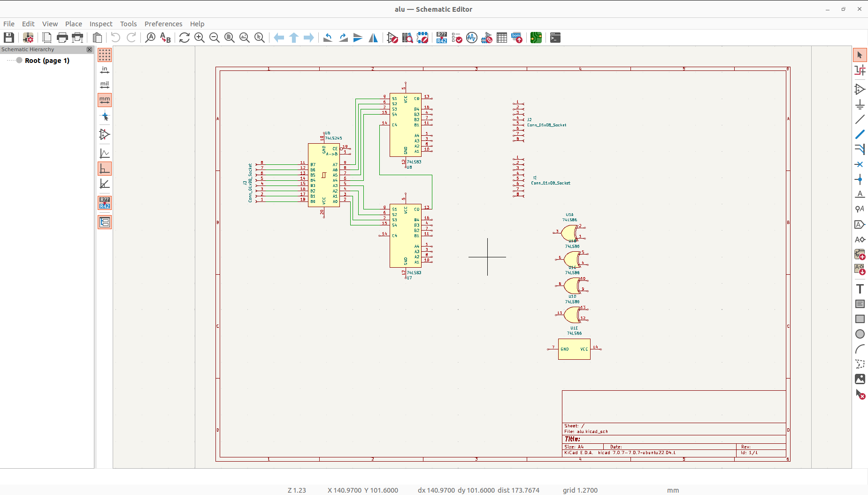
Task: Toggle full-window crosshair cursor
Action: [105, 116]
